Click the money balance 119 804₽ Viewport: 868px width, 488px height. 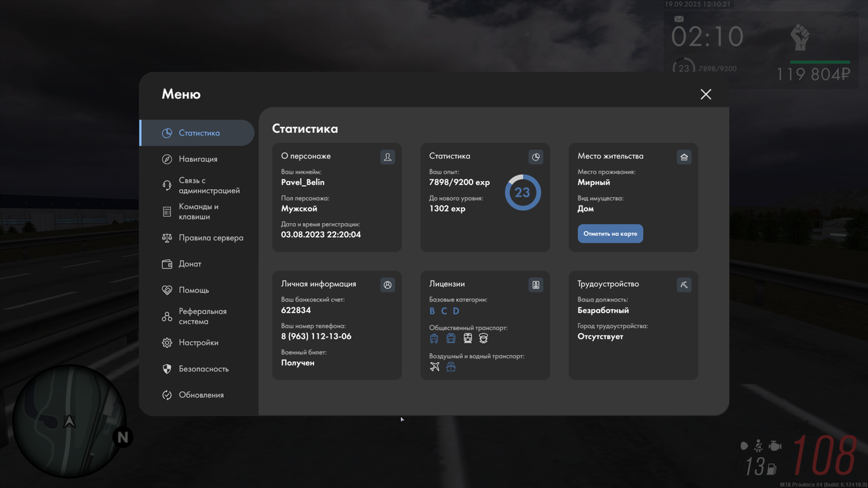[813, 75]
